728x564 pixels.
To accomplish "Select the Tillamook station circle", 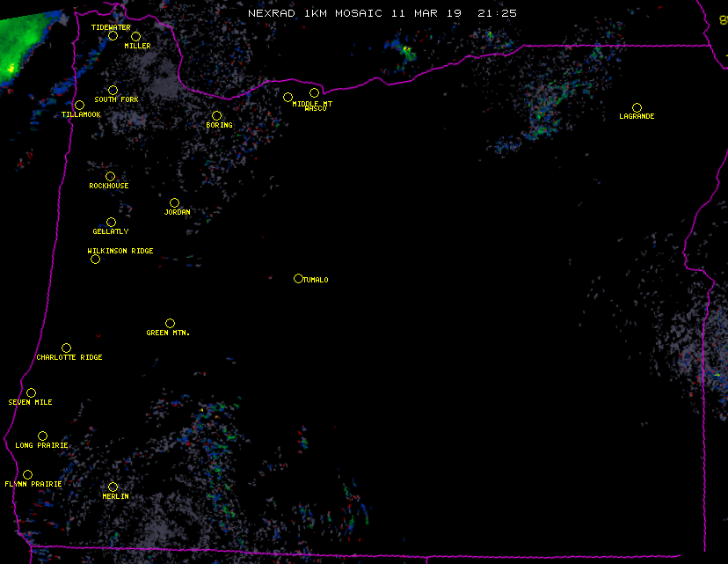I will [79, 106].
